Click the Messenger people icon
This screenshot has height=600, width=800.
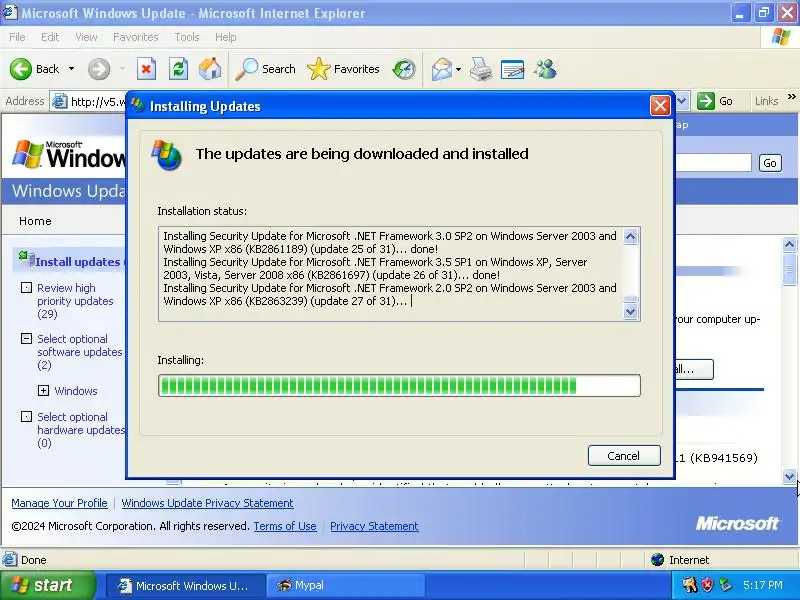(545, 69)
